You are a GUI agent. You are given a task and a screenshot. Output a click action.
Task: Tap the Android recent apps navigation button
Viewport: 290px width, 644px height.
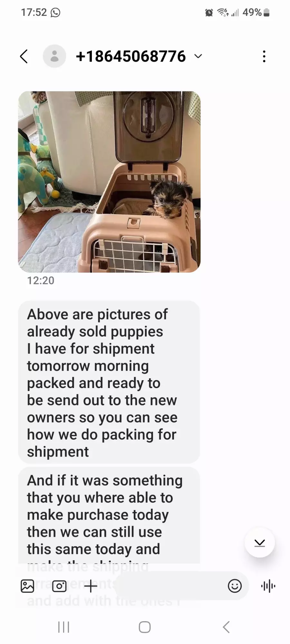coord(63,627)
